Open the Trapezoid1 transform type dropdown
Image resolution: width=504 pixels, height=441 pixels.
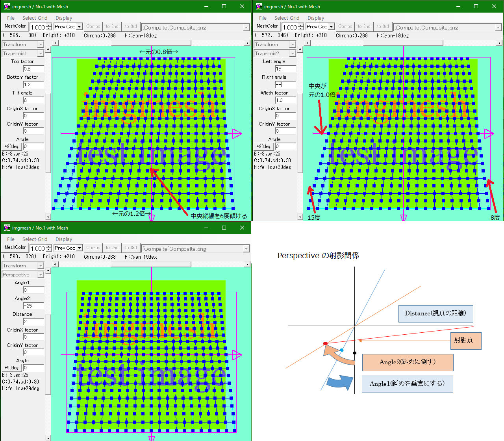coord(41,54)
